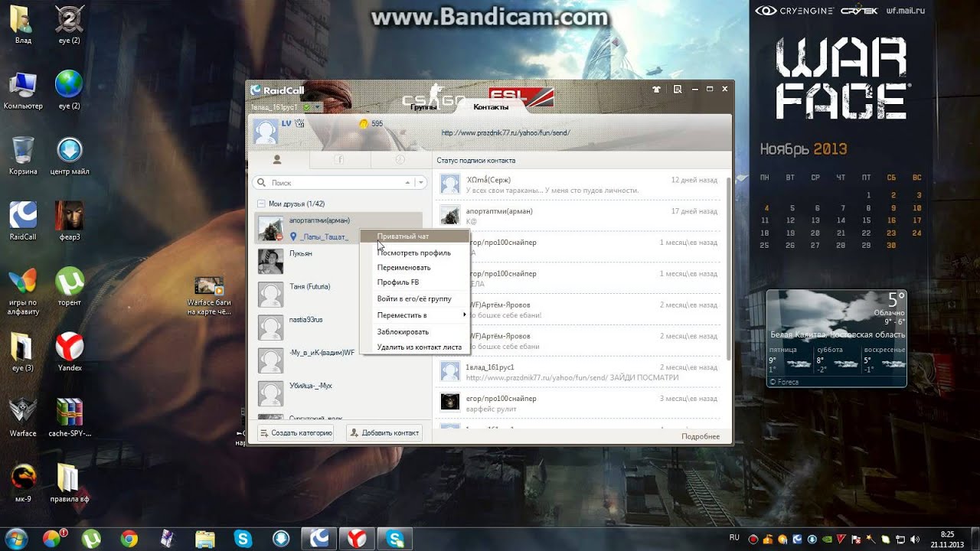The image size is (980, 551).
Task: Select the Контакты tab
Action: point(491,107)
